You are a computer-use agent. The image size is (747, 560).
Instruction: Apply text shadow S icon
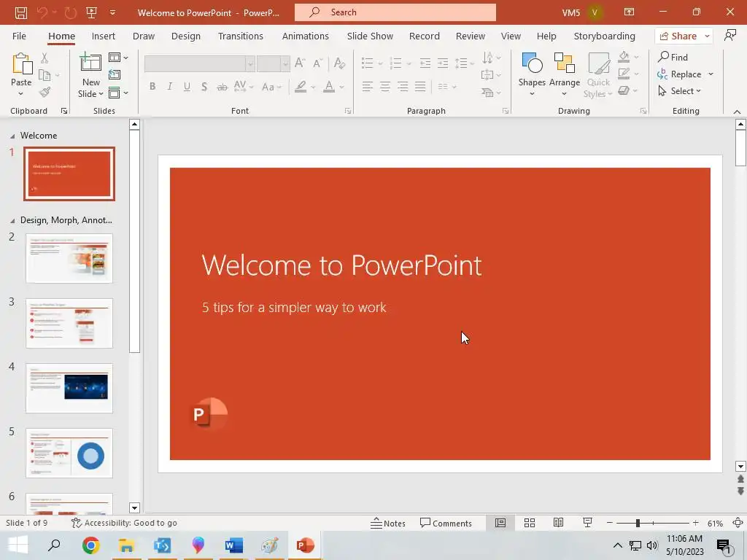pyautogui.click(x=204, y=87)
